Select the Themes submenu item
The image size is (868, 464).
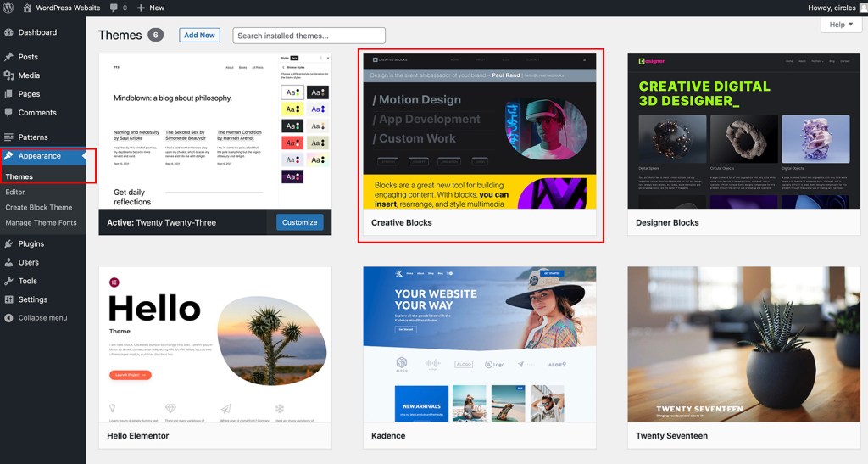[19, 176]
